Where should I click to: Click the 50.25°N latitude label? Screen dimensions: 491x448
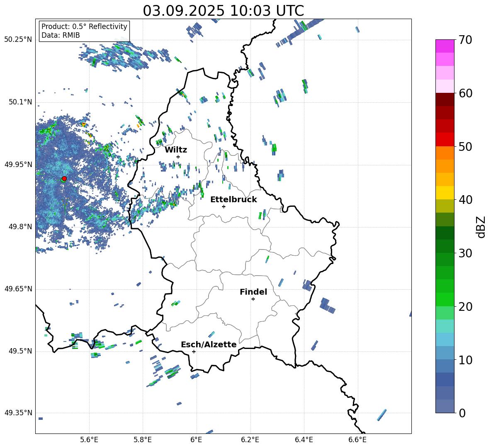18,40
